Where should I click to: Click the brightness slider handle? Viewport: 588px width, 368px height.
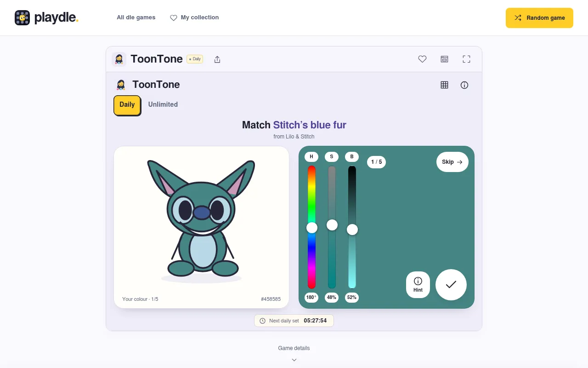tap(352, 230)
